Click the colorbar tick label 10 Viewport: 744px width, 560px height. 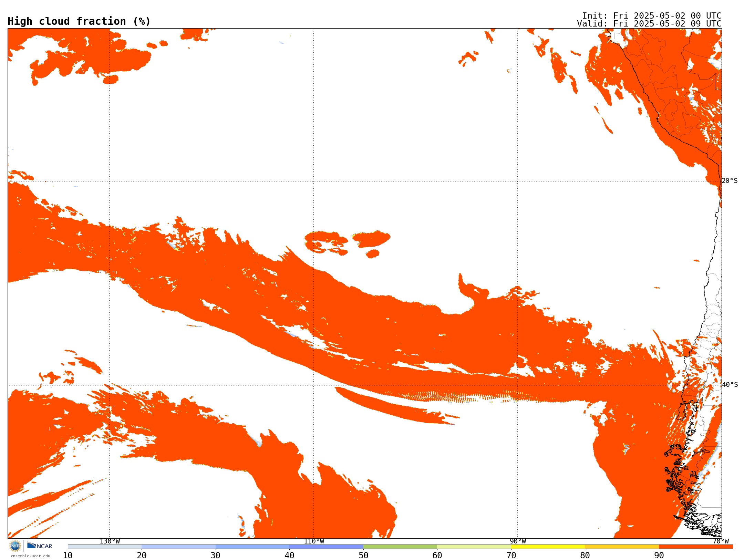coord(68,555)
